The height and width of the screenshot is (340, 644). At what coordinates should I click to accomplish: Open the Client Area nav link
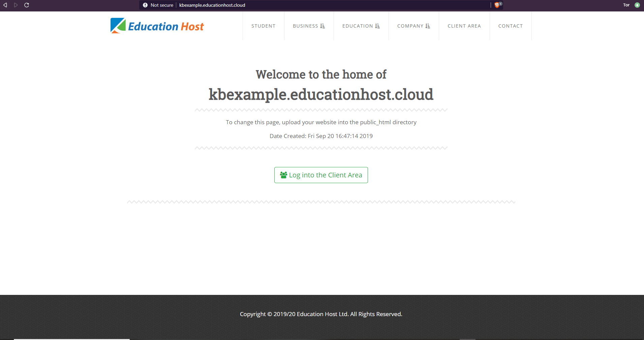464,26
